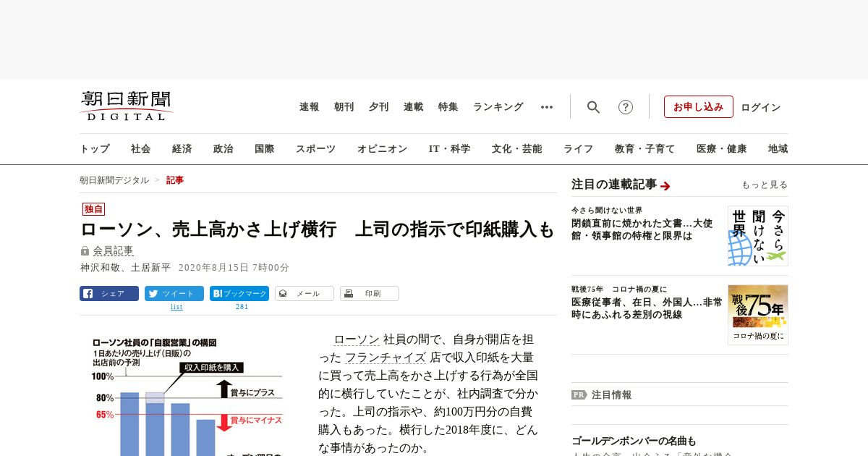This screenshot has width=868, height=456.
Task: Click the お申し込み button
Action: click(699, 106)
